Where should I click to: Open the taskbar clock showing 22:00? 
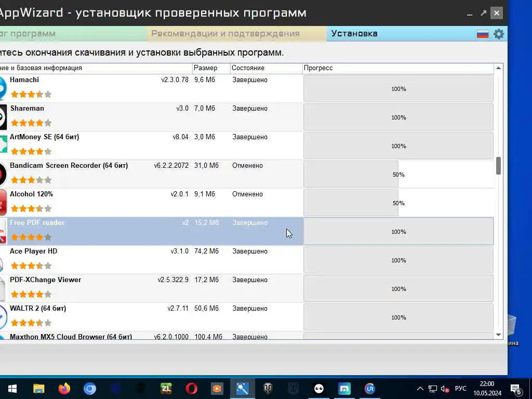coord(487,389)
